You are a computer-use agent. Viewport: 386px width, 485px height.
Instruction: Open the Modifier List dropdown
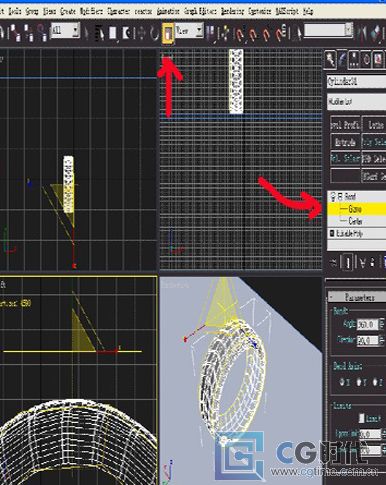[x=356, y=101]
